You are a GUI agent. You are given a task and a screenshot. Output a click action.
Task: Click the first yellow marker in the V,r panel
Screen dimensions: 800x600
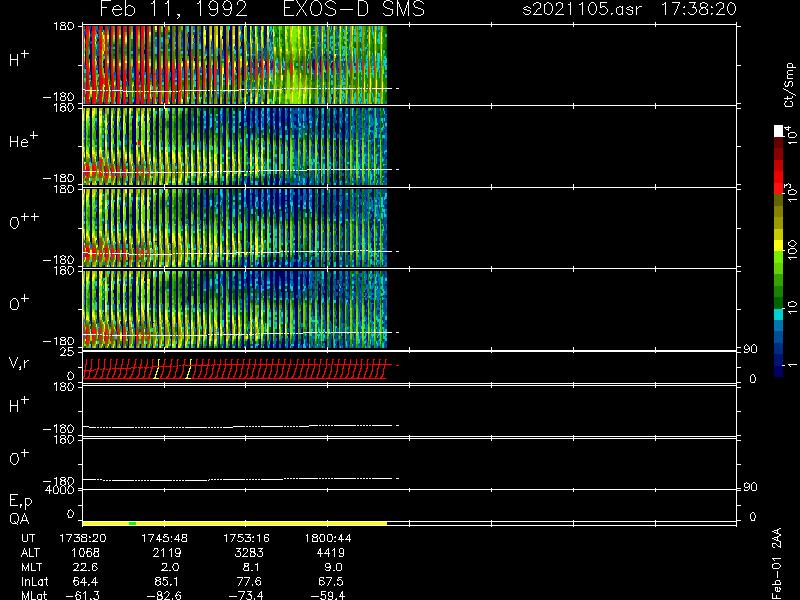(157, 369)
